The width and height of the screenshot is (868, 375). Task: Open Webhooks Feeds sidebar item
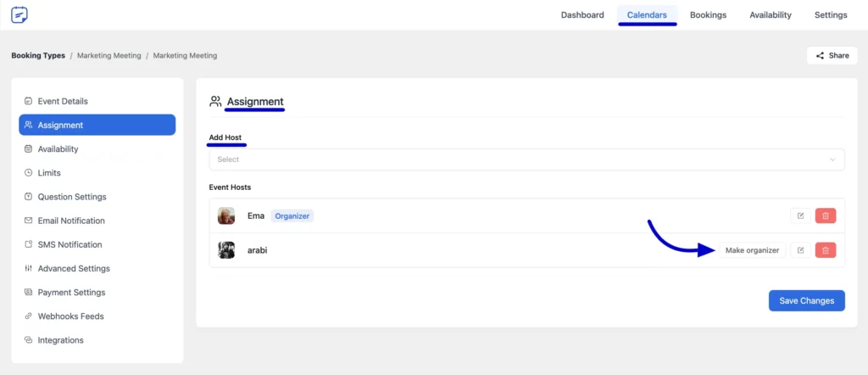click(x=70, y=316)
